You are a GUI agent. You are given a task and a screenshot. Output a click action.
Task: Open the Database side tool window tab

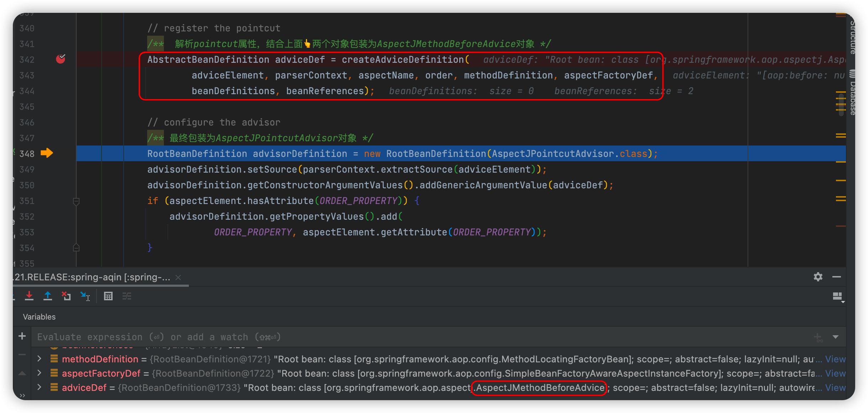tap(852, 93)
